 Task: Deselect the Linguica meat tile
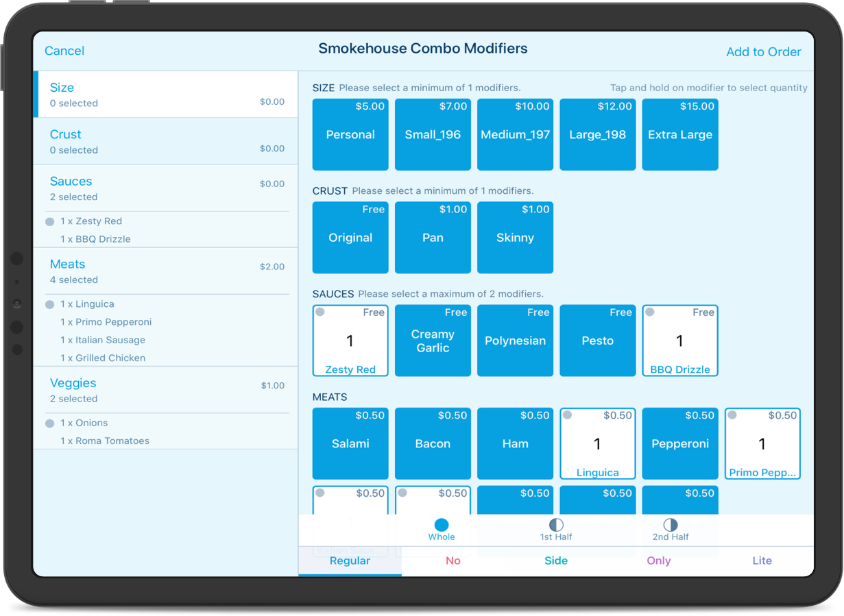pyautogui.click(x=597, y=443)
